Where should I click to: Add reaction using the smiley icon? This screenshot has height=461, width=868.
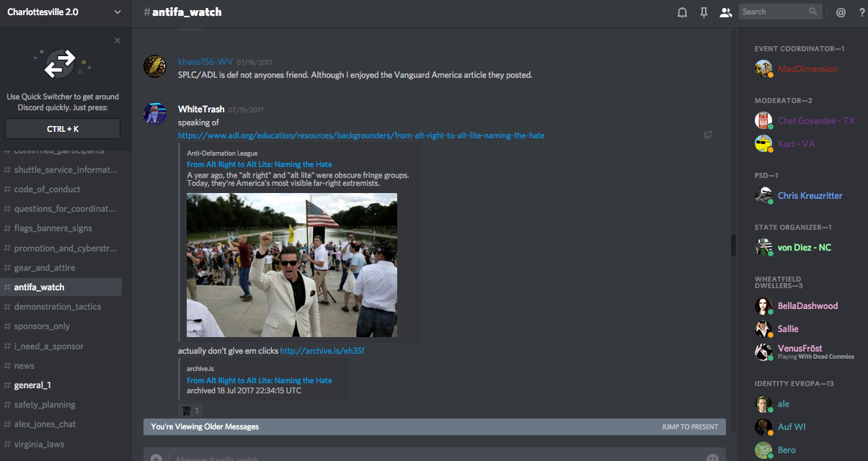(x=708, y=135)
